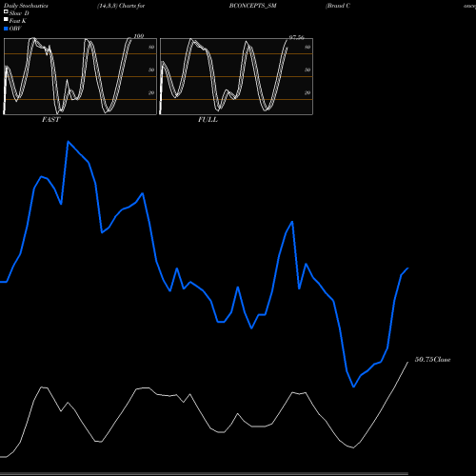The image size is (476, 476).
Task: Click the '80' axis label in FAST chart
Action: (x=151, y=47)
